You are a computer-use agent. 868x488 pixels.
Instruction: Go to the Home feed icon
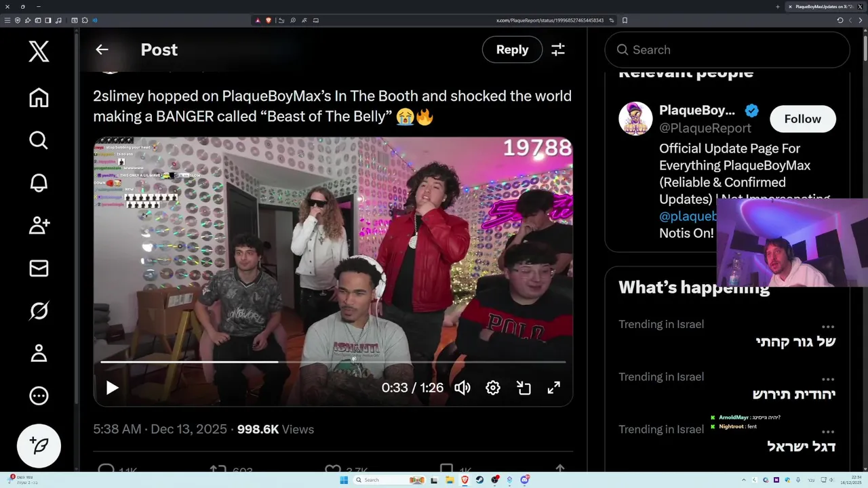(x=39, y=98)
